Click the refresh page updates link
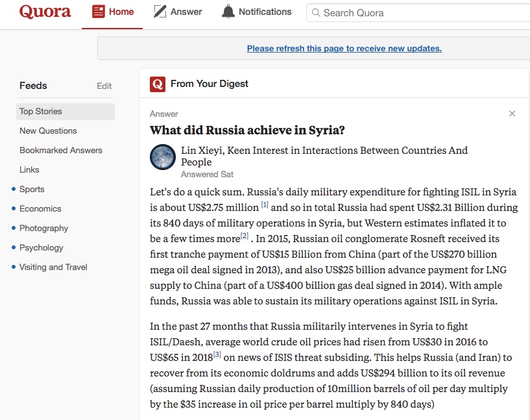The image size is (530, 420). coord(343,48)
